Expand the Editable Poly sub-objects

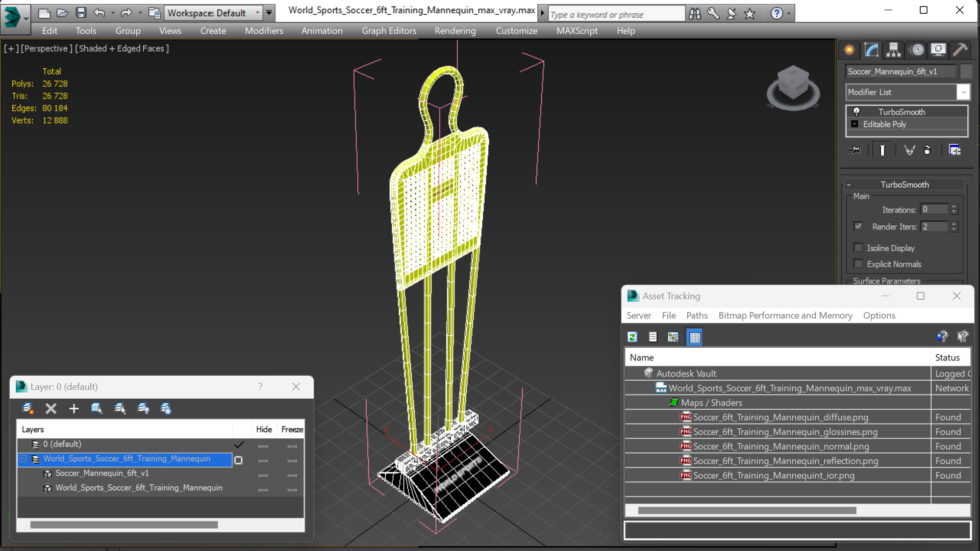click(x=855, y=124)
